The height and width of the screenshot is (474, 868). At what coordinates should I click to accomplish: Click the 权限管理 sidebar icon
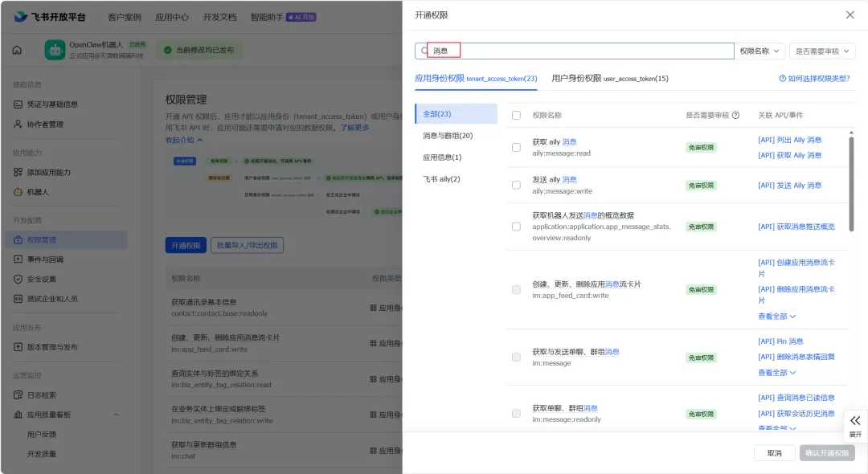[18, 239]
